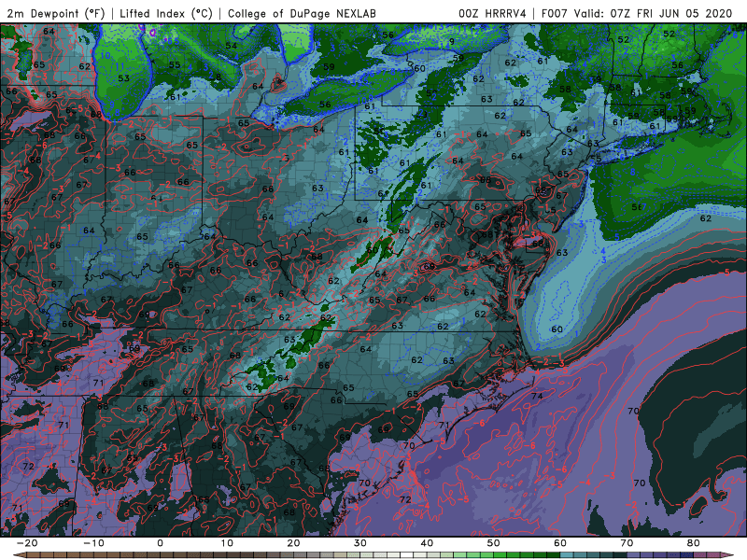The width and height of the screenshot is (747, 560).
Task: Click the 20 label on the color scale
Action: pyautogui.click(x=293, y=543)
